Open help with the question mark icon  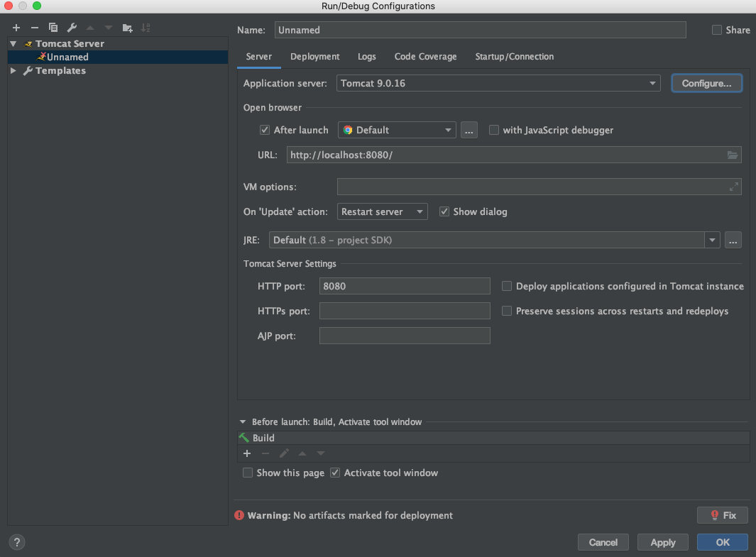click(x=17, y=543)
